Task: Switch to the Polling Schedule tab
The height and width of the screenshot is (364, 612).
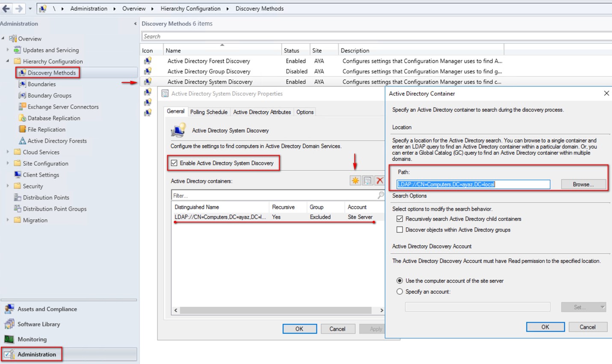Action: pyautogui.click(x=209, y=112)
